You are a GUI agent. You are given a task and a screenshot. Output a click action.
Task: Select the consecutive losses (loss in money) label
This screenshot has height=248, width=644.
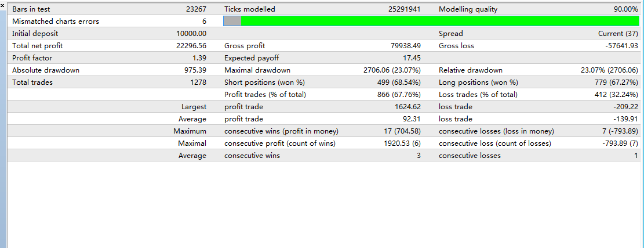click(x=497, y=131)
